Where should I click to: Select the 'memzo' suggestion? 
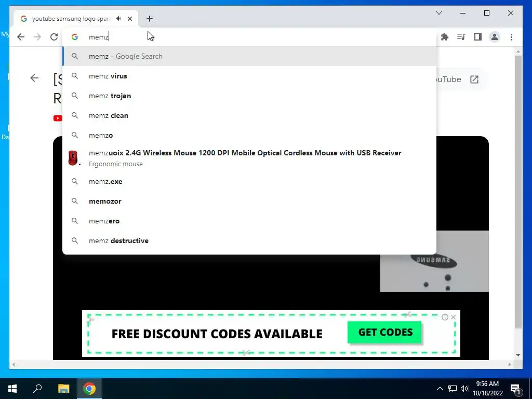249,135
